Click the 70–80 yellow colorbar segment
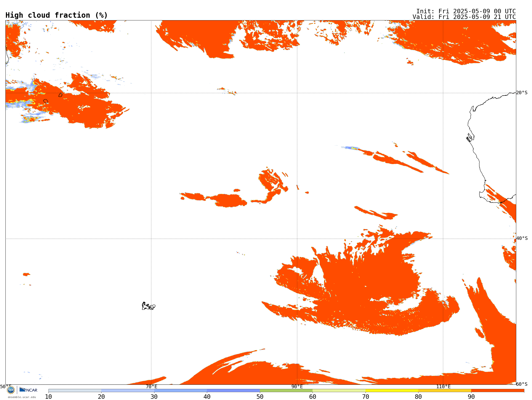Screen dimensions: 532x400 pos(392,391)
